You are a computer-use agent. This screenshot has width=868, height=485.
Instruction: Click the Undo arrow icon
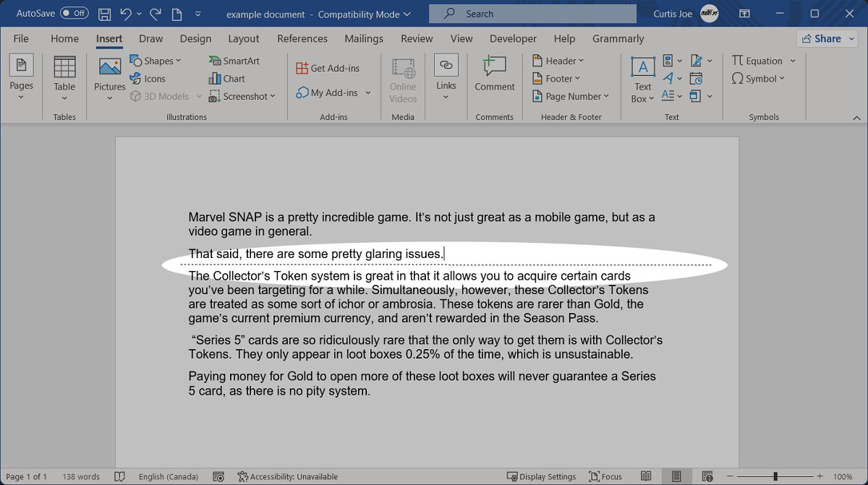coord(126,14)
